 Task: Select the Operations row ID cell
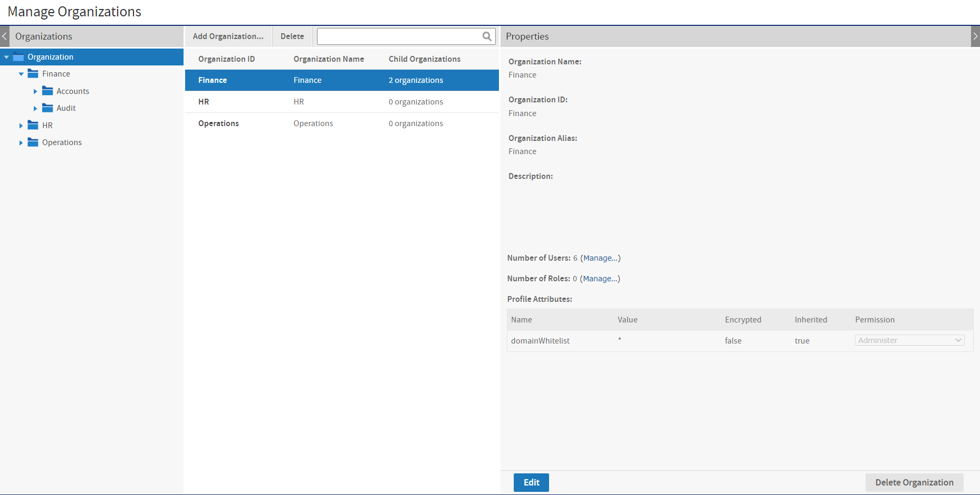click(x=218, y=123)
